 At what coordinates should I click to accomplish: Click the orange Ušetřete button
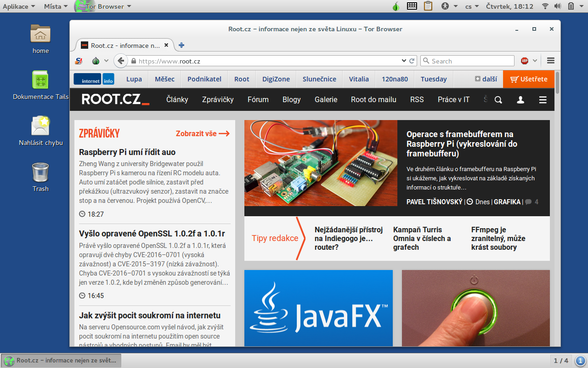pos(529,79)
